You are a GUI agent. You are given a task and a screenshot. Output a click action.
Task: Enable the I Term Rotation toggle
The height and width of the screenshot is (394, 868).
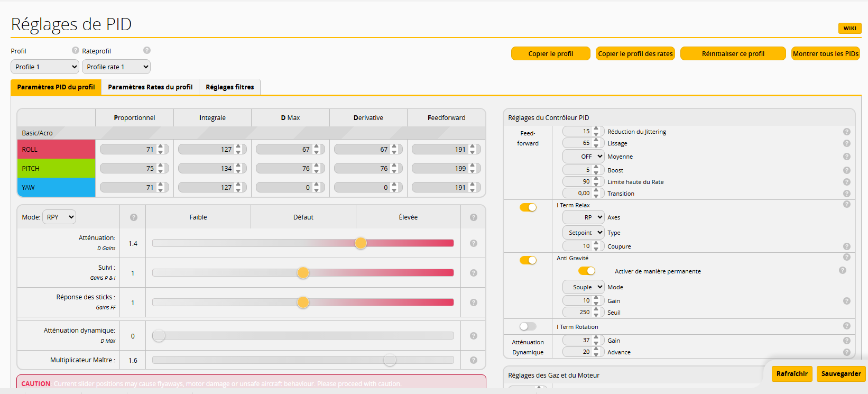pos(528,326)
